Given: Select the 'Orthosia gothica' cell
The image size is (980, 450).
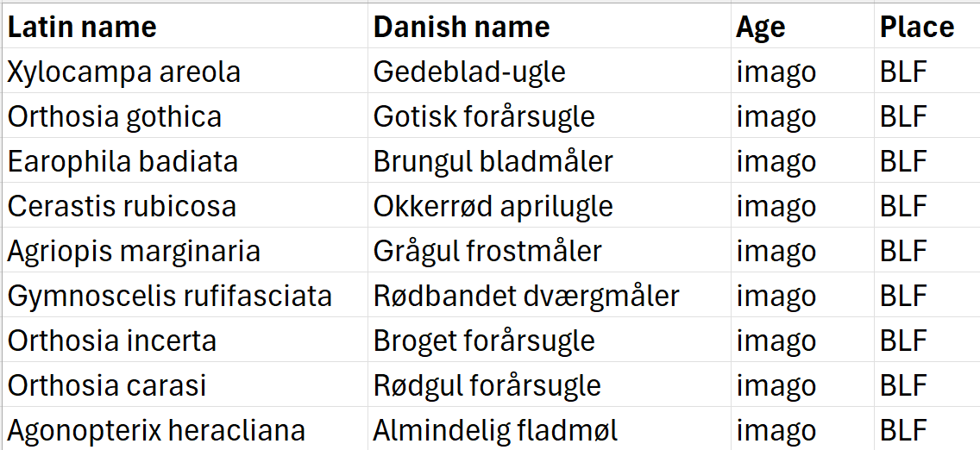Looking at the screenshot, I should [x=115, y=116].
